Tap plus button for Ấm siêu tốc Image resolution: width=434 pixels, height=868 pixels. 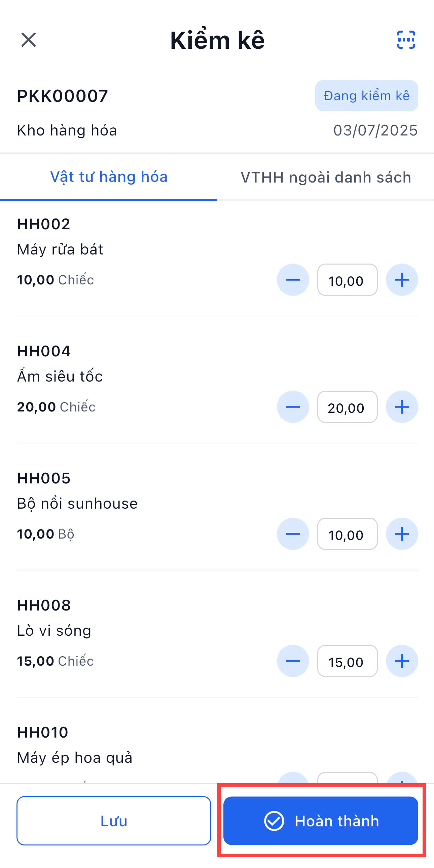click(402, 407)
